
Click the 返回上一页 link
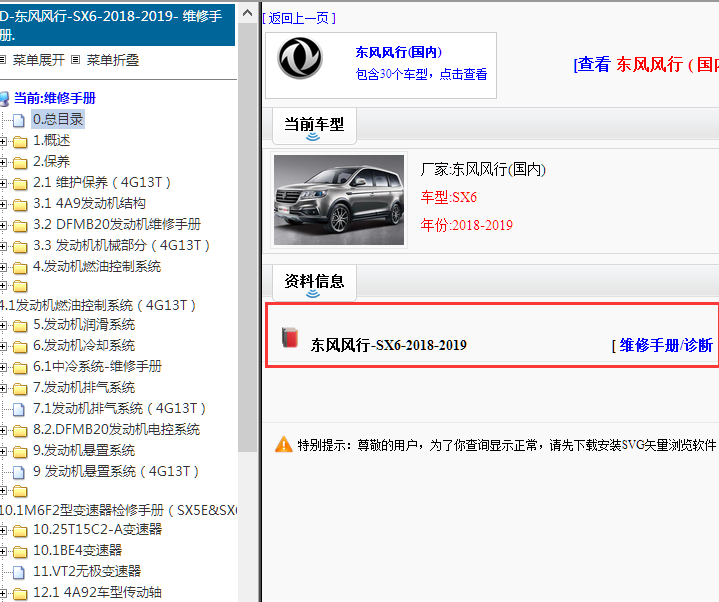click(299, 18)
